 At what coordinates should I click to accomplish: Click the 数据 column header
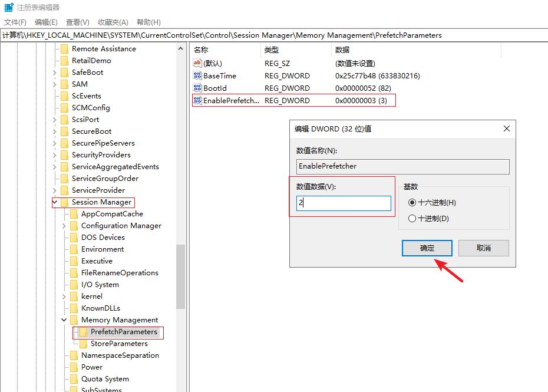pyautogui.click(x=416, y=50)
